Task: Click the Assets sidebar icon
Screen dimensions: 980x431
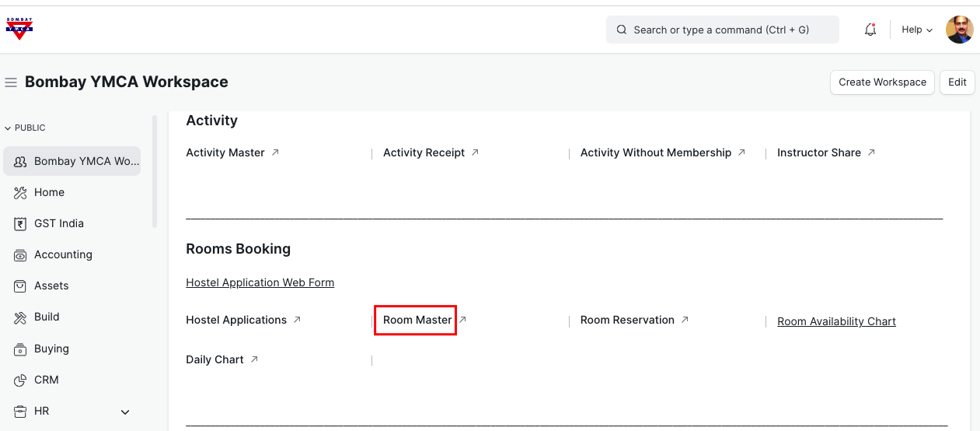Action: click(x=20, y=286)
